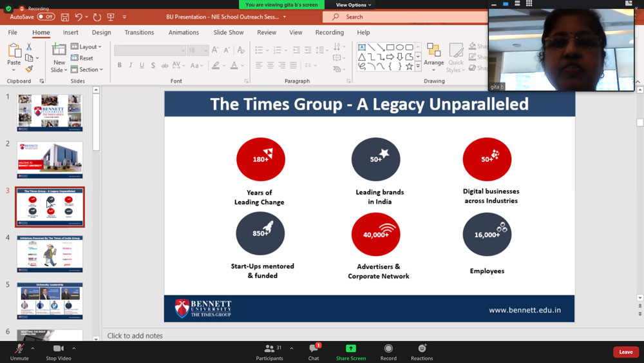Screen dimensions: 644x363
Task: Open the Transitions tab
Action: coord(139,32)
